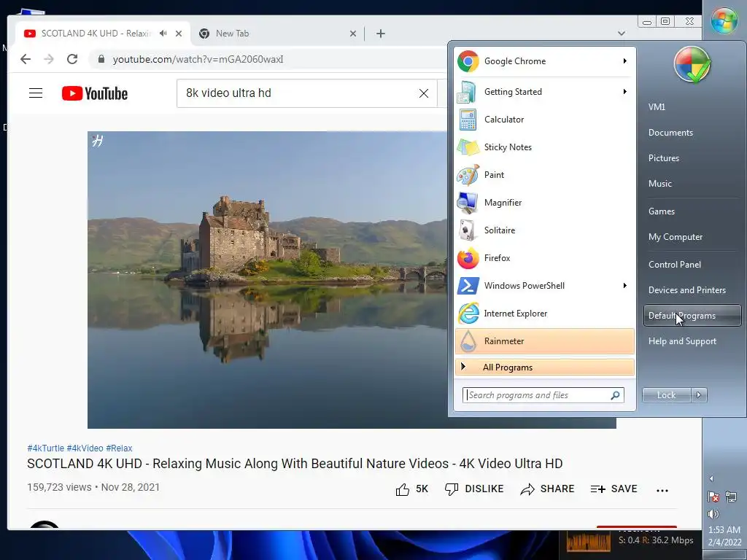747x560 pixels.
Task: Click the Lock button
Action: tap(666, 394)
